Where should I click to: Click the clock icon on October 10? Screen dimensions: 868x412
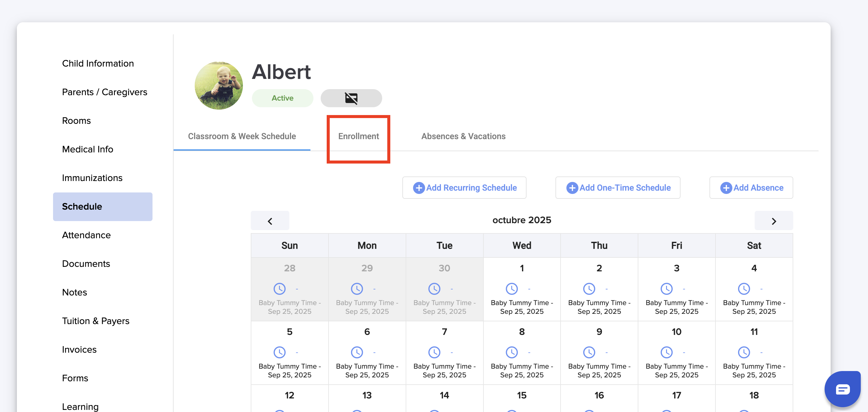point(666,352)
